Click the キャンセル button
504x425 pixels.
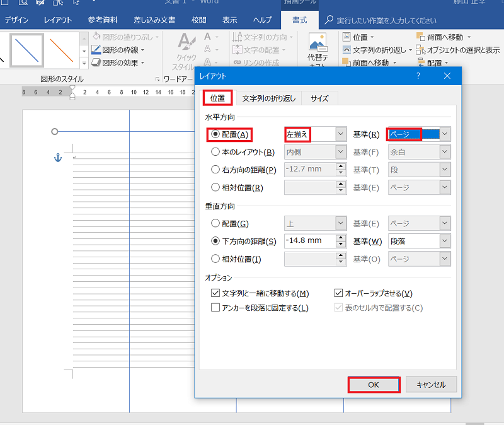[x=431, y=384]
